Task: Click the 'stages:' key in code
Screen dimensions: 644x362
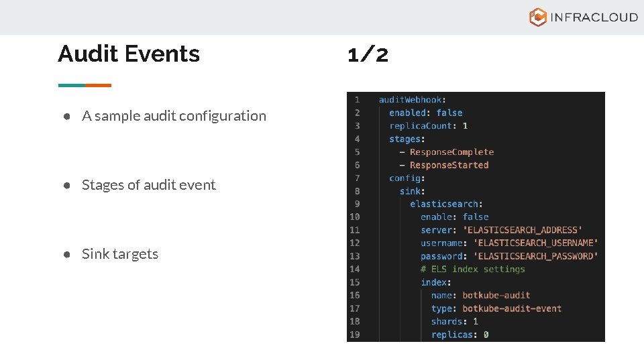Action: (x=407, y=139)
